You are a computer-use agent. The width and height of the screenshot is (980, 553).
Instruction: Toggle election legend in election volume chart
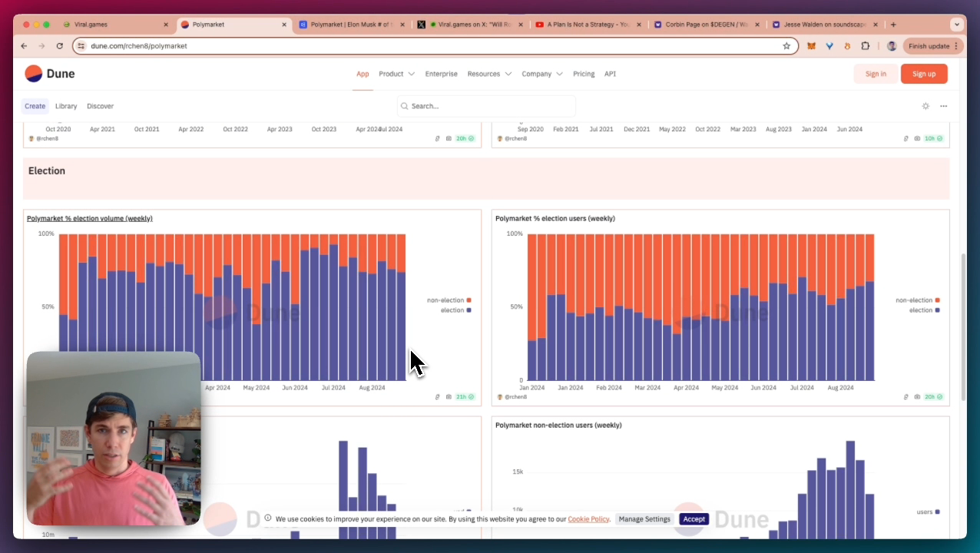[x=455, y=310]
